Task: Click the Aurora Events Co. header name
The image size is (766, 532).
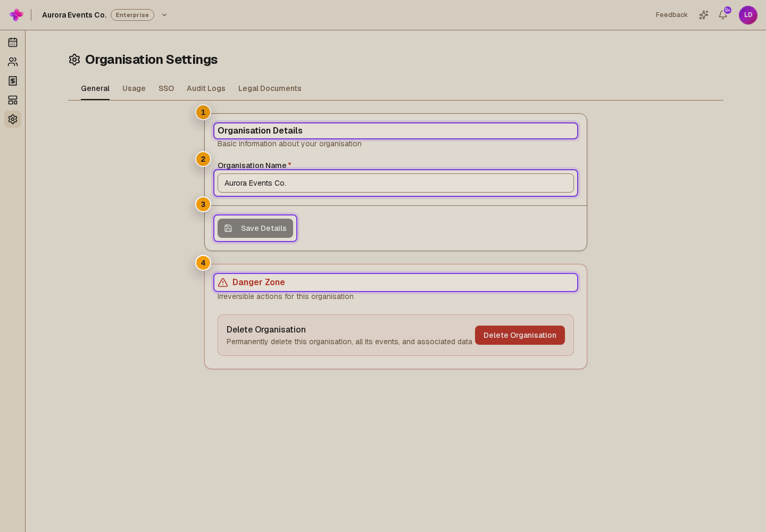Action: click(74, 15)
